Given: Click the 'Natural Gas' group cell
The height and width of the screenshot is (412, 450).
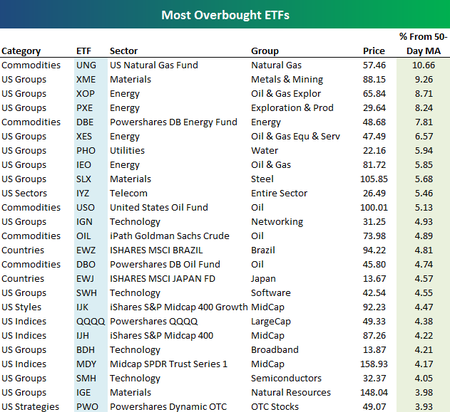Looking at the screenshot, I should (276, 65).
